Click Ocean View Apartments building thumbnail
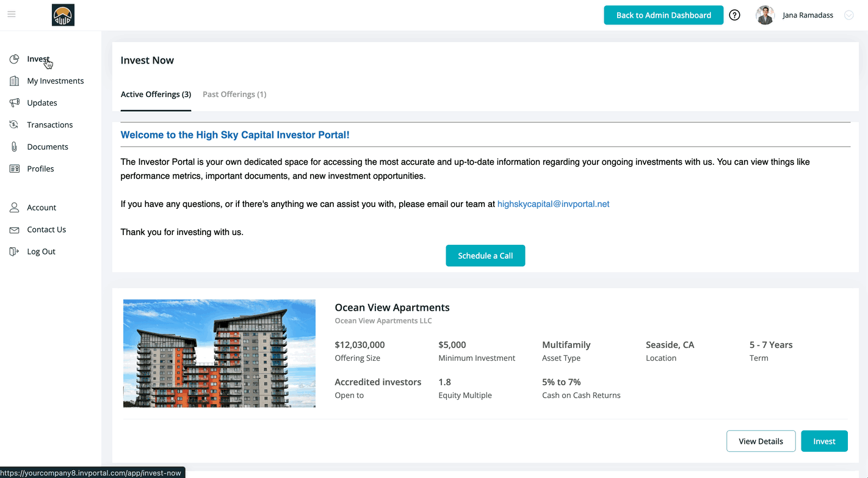Screen dimensions: 868x478 (x=219, y=353)
